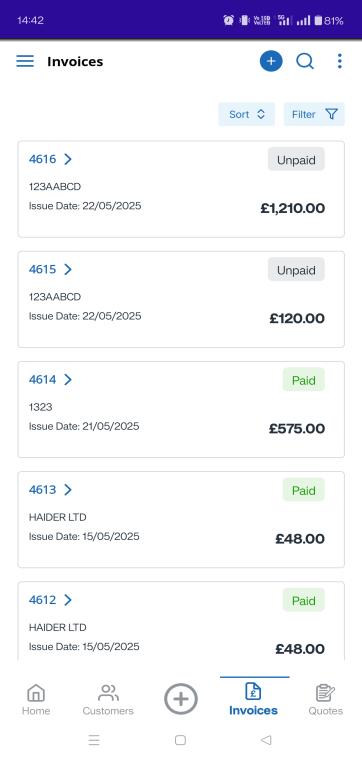Viewport: 362px width, 758px height.
Task: Expand invoice 4616 chevron
Action: pos(68,159)
